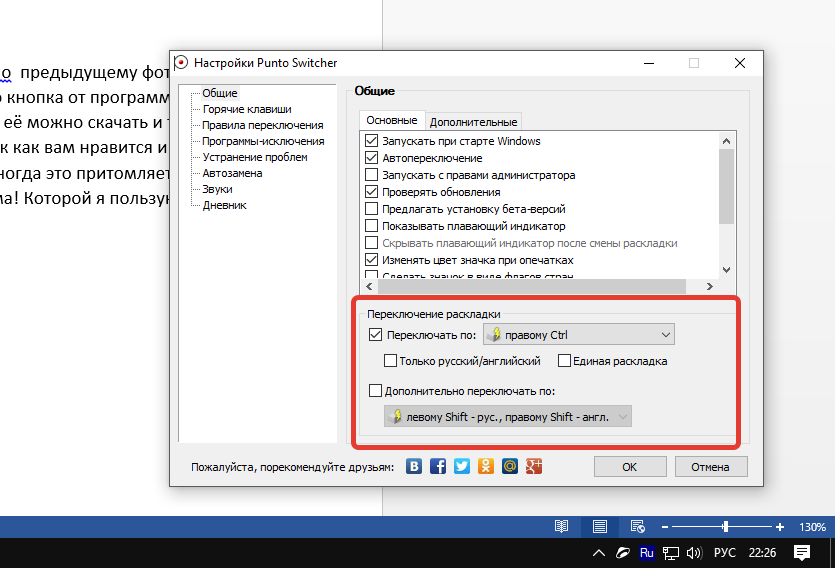Select Звуки in settings tree
835x568 pixels.
(x=217, y=189)
